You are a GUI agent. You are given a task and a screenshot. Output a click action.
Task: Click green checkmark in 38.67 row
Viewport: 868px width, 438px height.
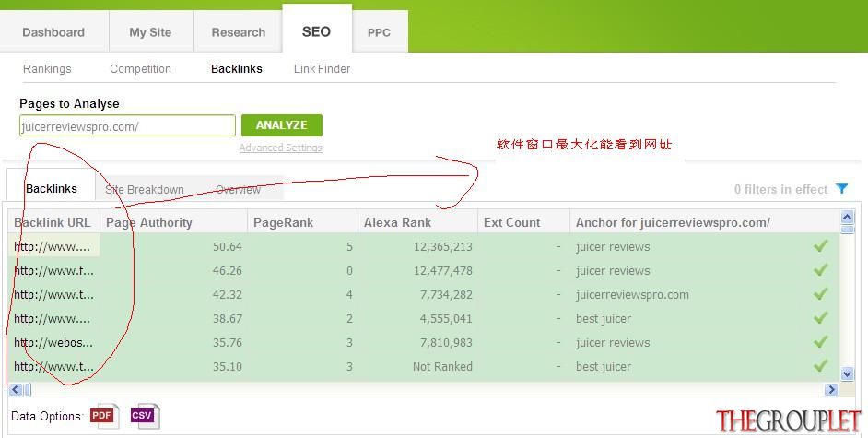point(821,318)
